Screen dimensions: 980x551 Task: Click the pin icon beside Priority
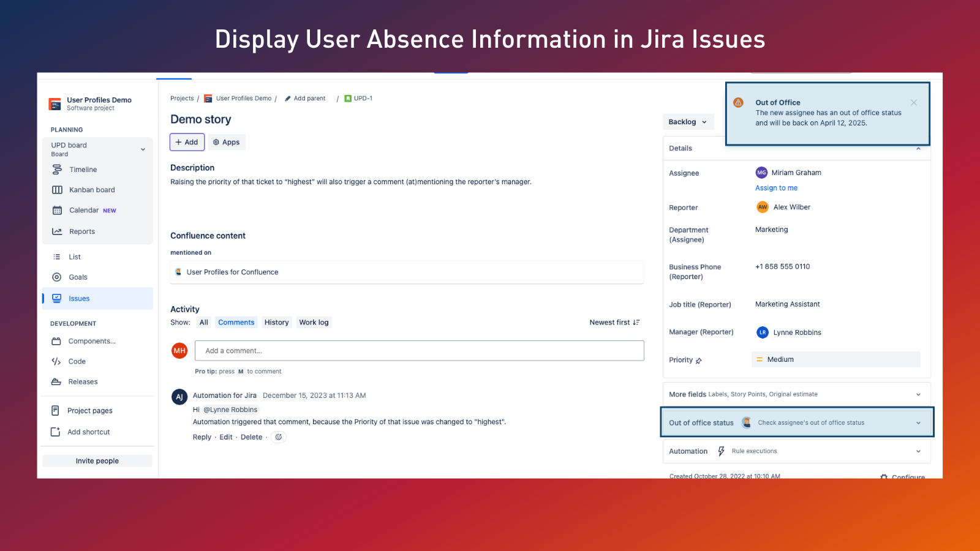pos(699,361)
